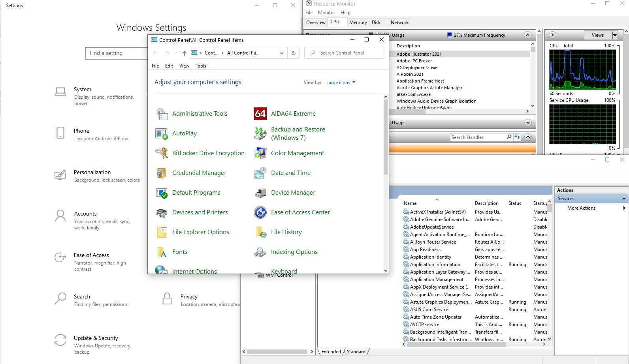
Task: Open the Tools menu in Control Panel
Action: click(x=201, y=66)
